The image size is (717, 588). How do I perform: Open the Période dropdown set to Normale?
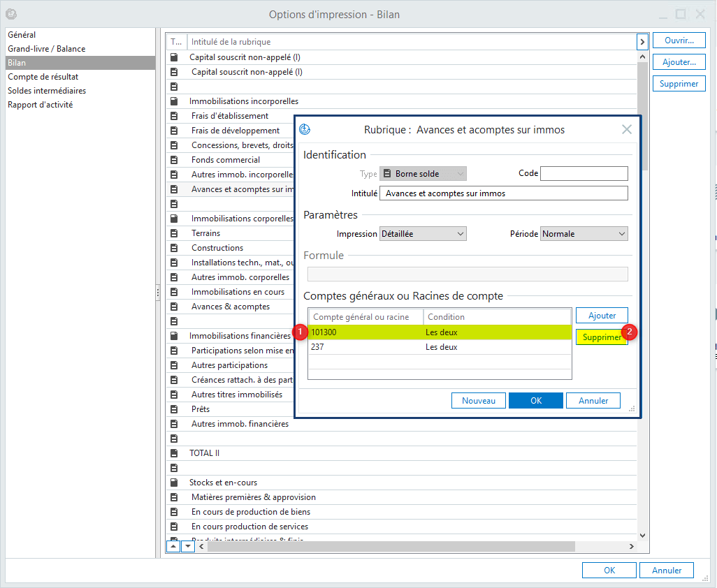pyautogui.click(x=584, y=234)
